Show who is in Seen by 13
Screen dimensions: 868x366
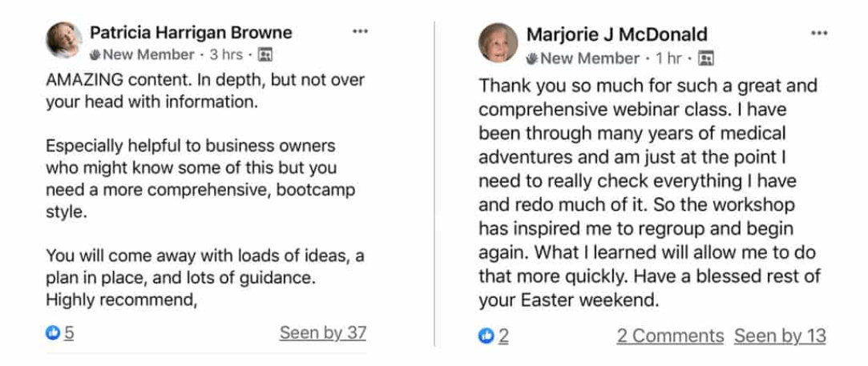tap(780, 336)
